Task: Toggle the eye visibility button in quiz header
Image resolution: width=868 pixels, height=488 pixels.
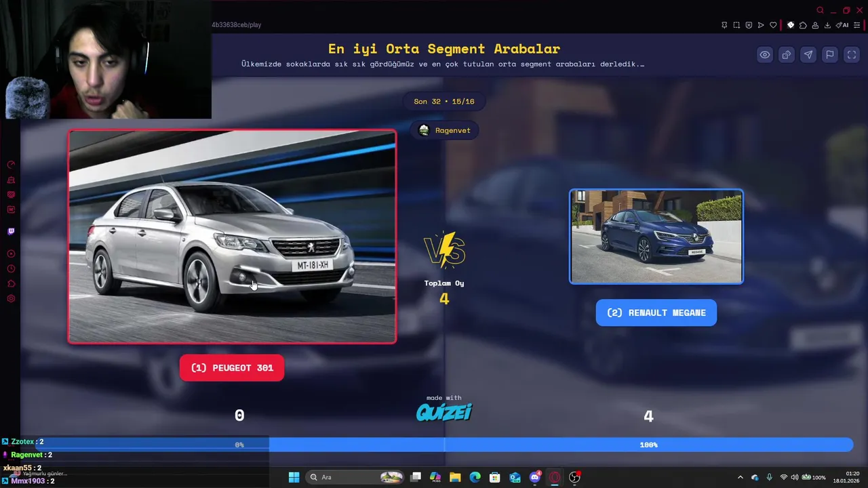Action: pyautogui.click(x=765, y=55)
